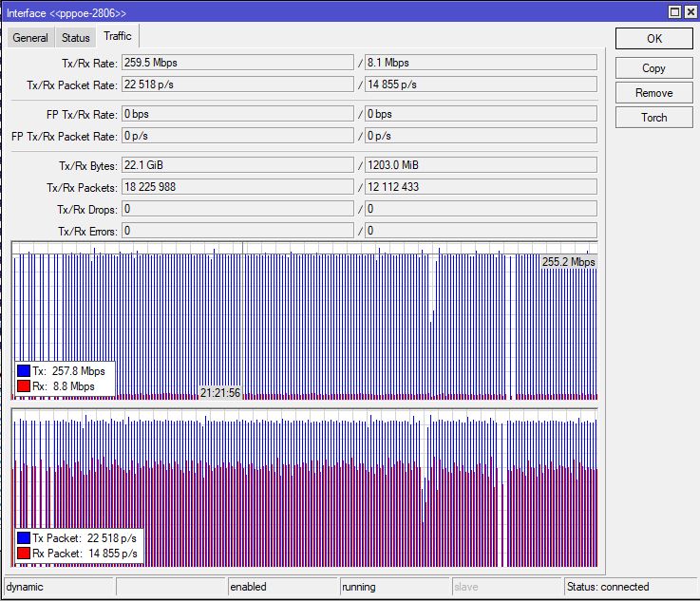Image resolution: width=700 pixels, height=601 pixels.
Task: Open the Status tab
Action: point(75,37)
